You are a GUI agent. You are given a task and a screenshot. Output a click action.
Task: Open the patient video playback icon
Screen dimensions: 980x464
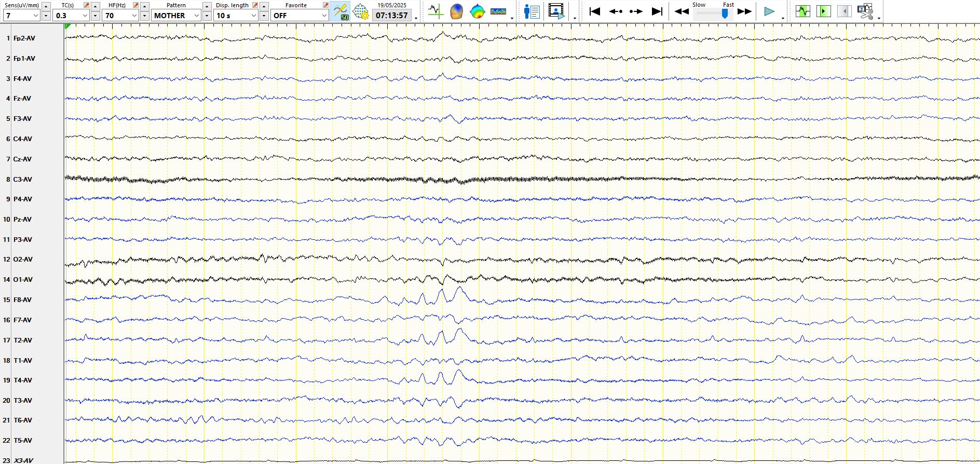(x=556, y=11)
